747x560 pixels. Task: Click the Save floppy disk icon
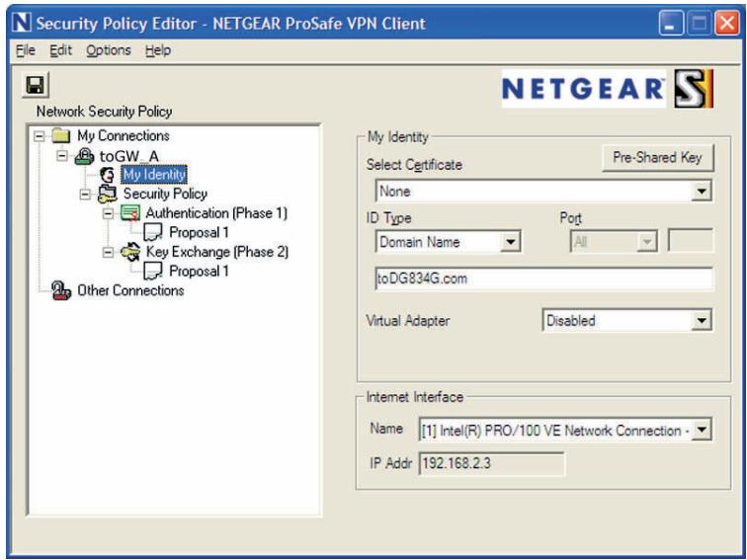pyautogui.click(x=36, y=86)
